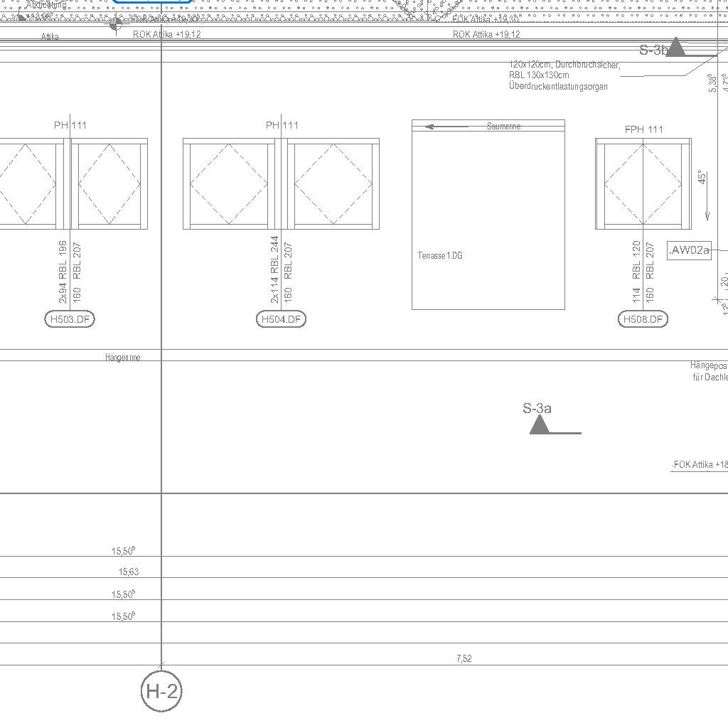Select the 15,63 elevation value
This screenshot has height=728, width=728.
(129, 572)
